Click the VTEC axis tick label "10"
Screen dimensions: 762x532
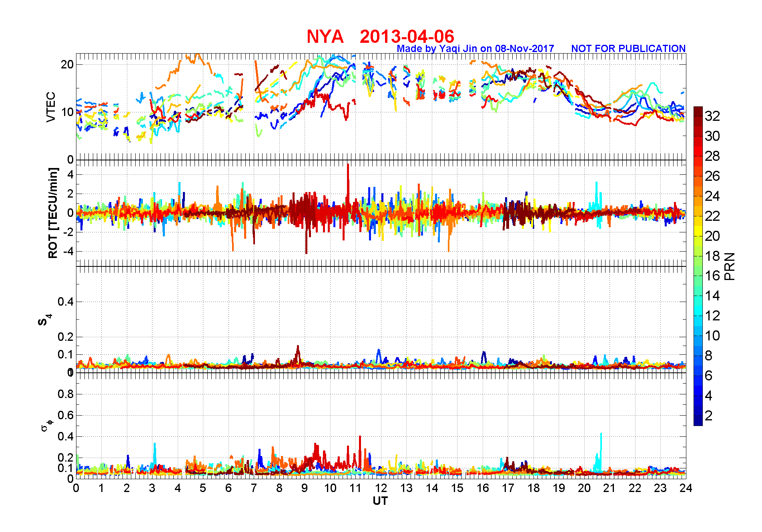[x=67, y=112]
